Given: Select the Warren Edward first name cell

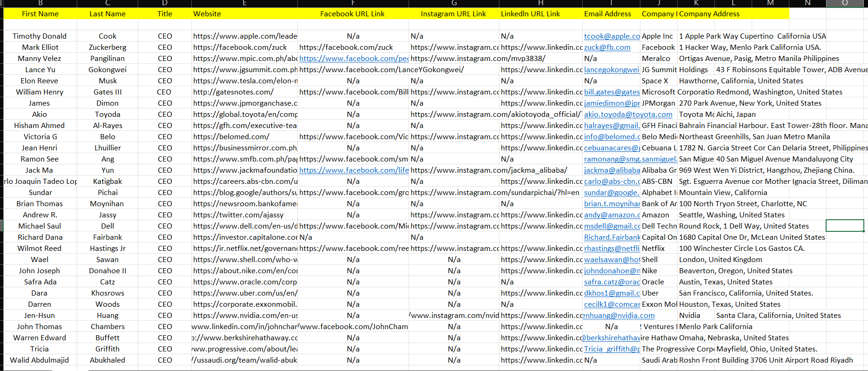Looking at the screenshot, I should 40,337.
